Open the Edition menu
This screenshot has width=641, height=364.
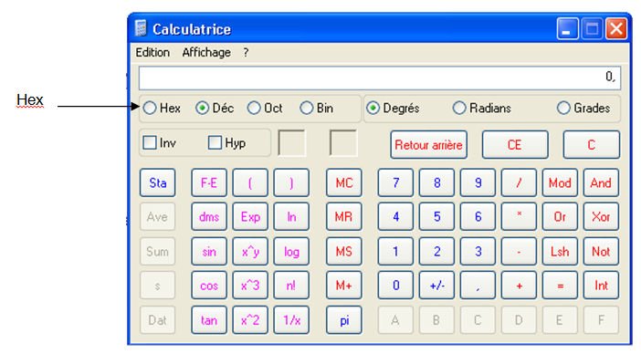[x=152, y=52]
